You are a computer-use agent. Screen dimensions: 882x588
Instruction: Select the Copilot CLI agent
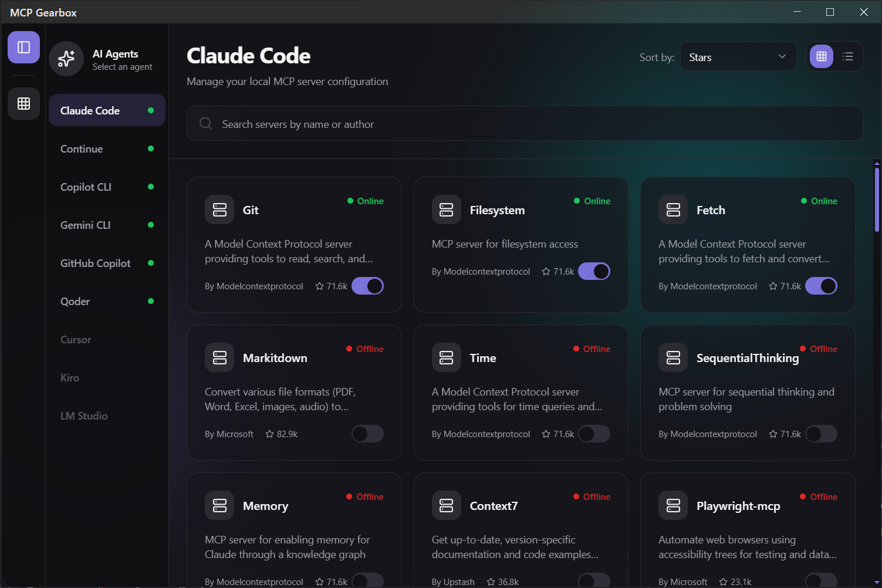click(x=107, y=187)
